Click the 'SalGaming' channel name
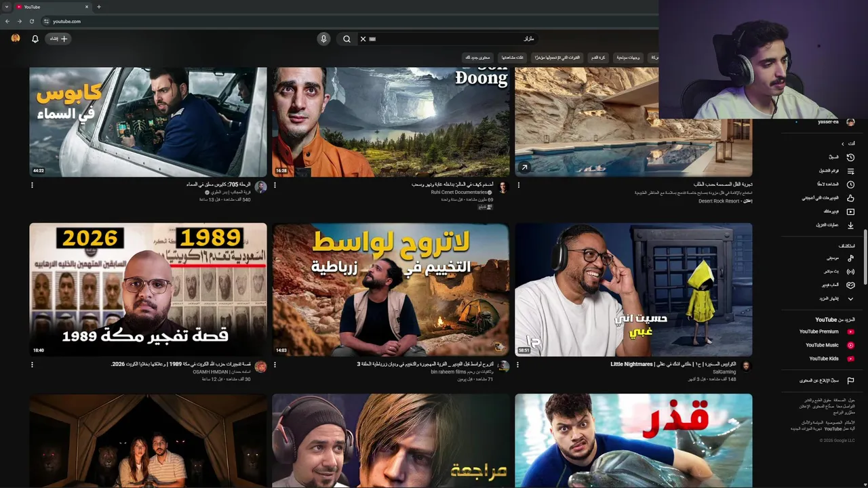This screenshot has width=868, height=488. tap(724, 372)
